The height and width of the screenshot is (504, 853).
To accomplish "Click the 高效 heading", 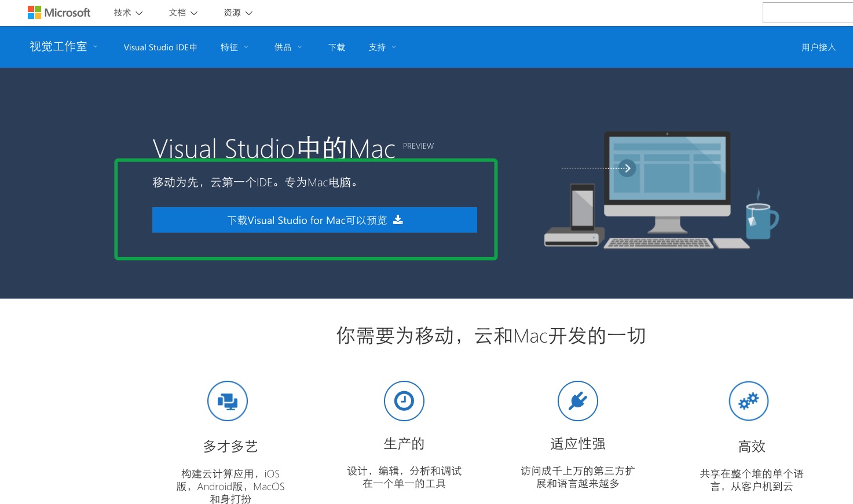I will point(752,446).
